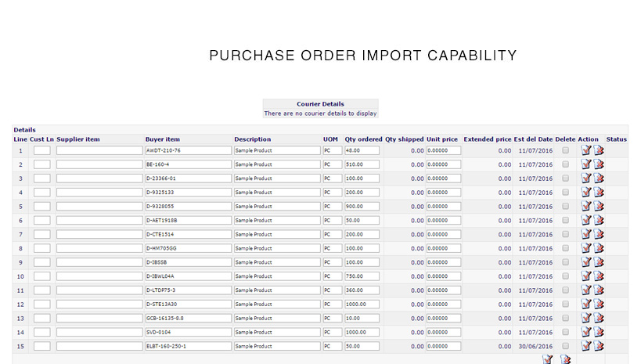The width and height of the screenshot is (641, 364).
Task: Tick the Delete checkbox for line 3
Action: point(565,178)
